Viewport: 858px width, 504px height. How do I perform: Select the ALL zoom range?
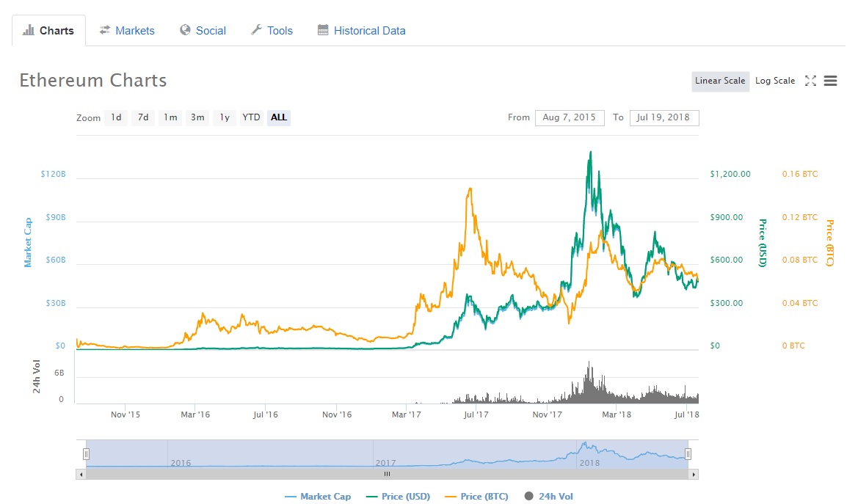pos(278,117)
